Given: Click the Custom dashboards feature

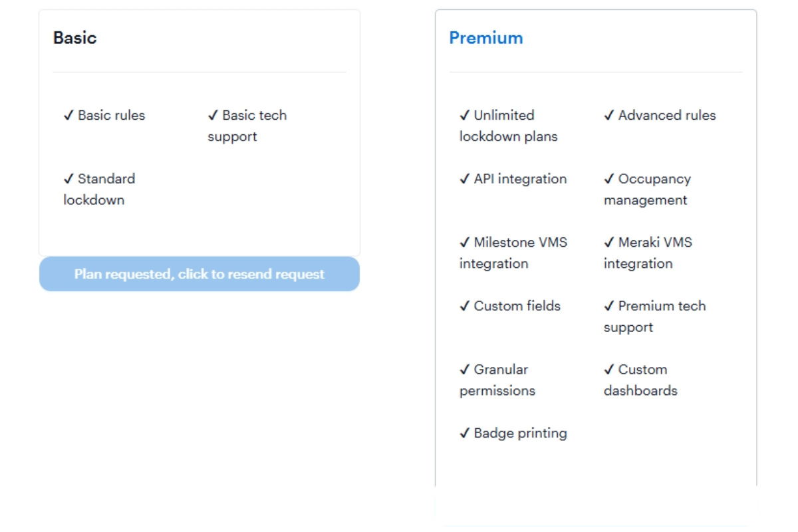Looking at the screenshot, I should click(x=640, y=380).
